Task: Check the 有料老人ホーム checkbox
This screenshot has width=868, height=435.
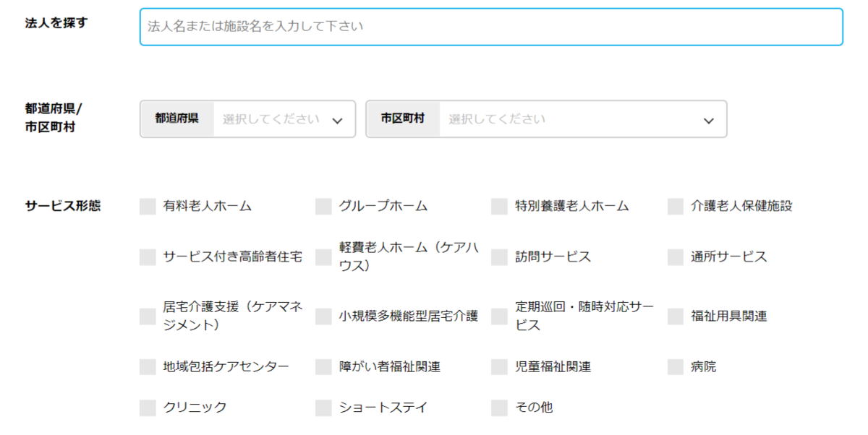Action: tap(148, 207)
